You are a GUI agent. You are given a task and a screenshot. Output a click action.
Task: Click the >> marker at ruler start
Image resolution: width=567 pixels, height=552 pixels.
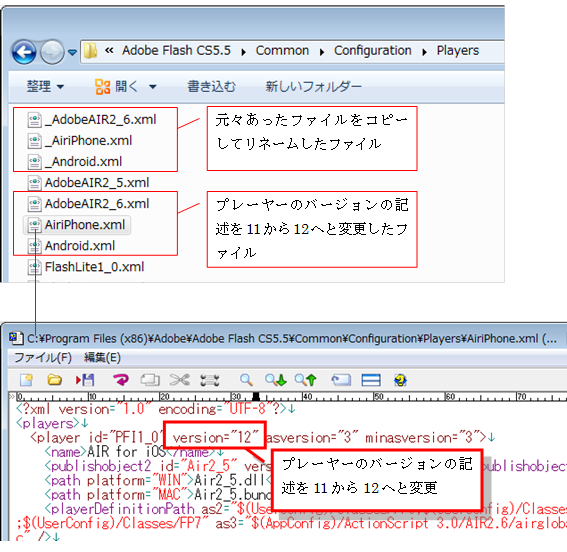tap(12, 397)
